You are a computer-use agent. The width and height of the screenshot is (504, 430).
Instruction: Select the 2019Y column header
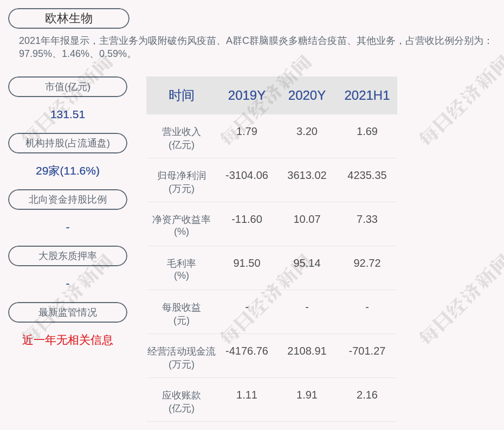pyautogui.click(x=247, y=95)
